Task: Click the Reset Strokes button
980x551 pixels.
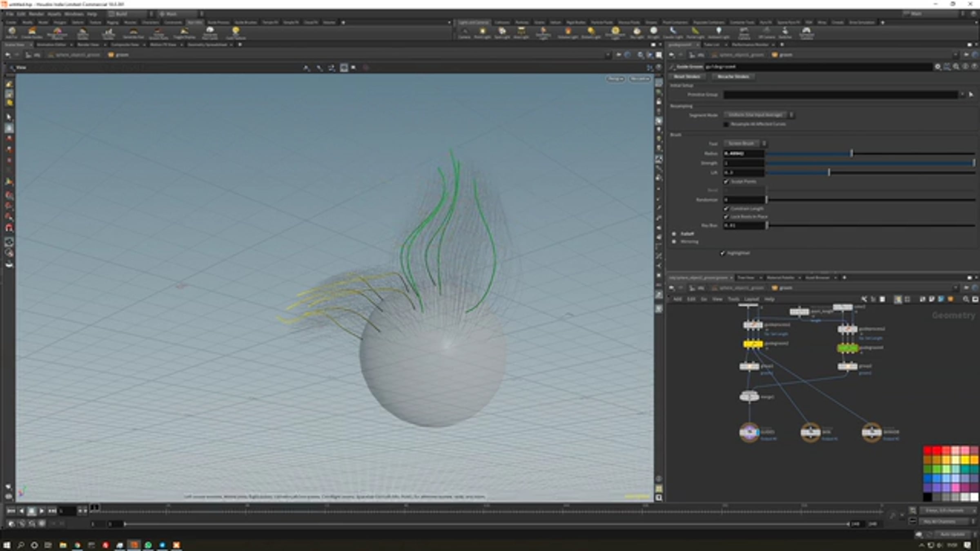Action: (687, 77)
